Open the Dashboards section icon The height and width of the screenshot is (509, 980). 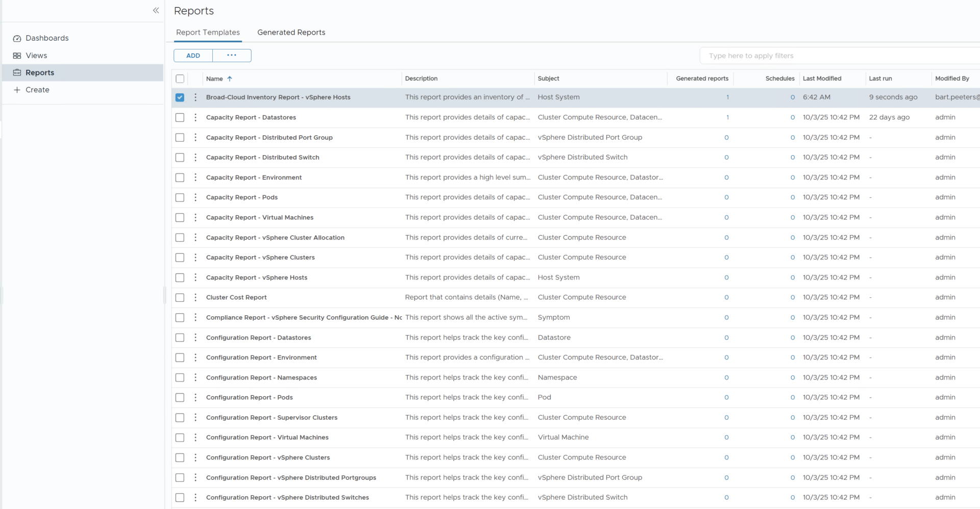pos(17,38)
